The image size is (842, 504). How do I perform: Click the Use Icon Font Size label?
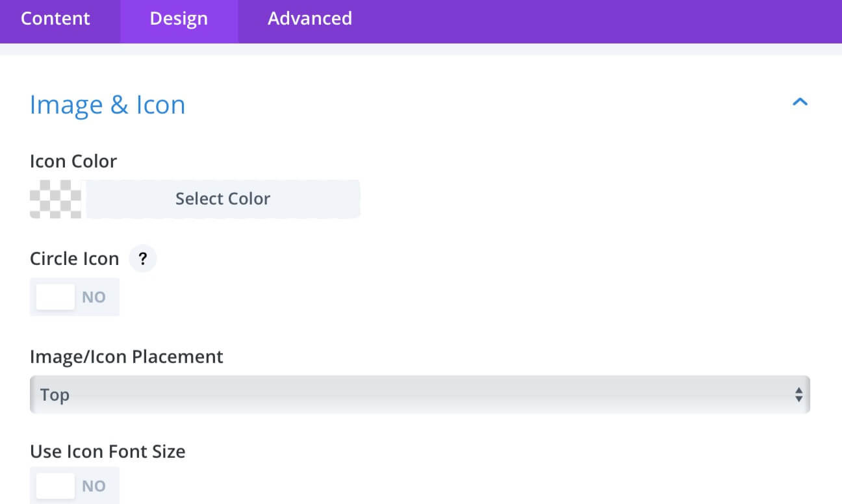(x=108, y=451)
